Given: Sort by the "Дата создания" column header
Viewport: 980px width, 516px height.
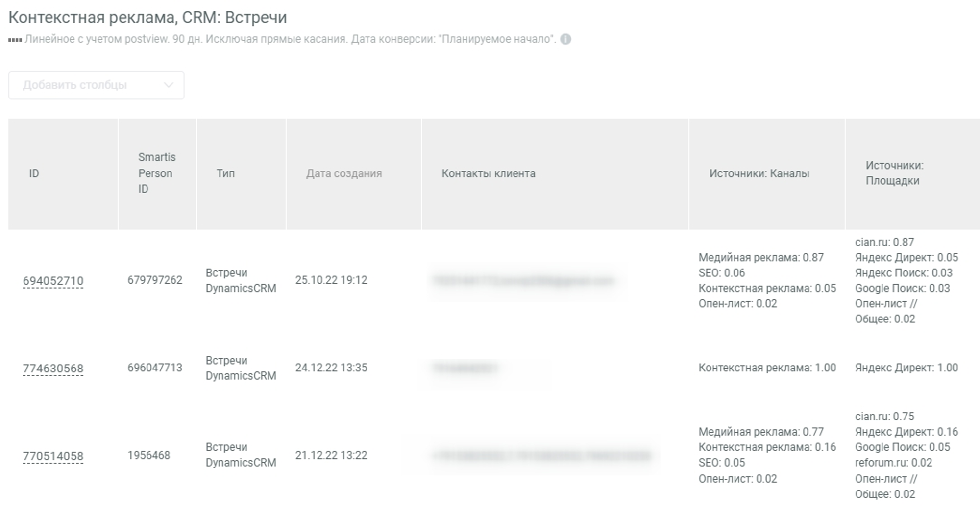Looking at the screenshot, I should [x=343, y=173].
